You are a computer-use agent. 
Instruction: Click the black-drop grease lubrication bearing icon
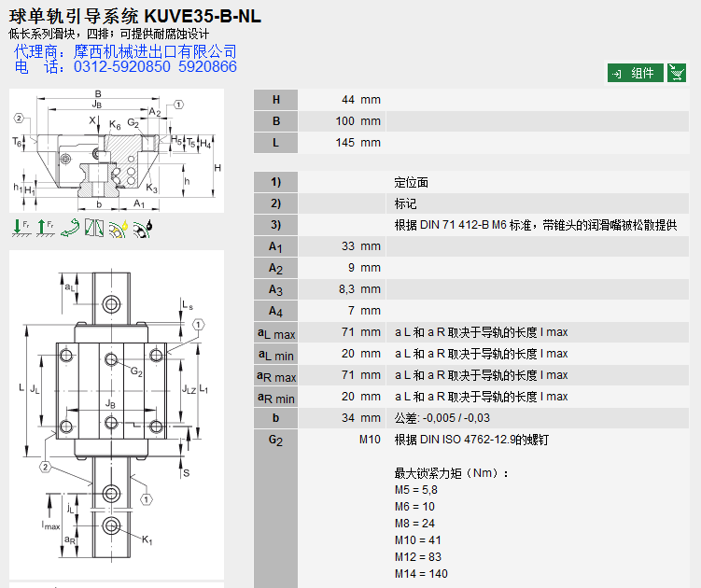coord(143,227)
